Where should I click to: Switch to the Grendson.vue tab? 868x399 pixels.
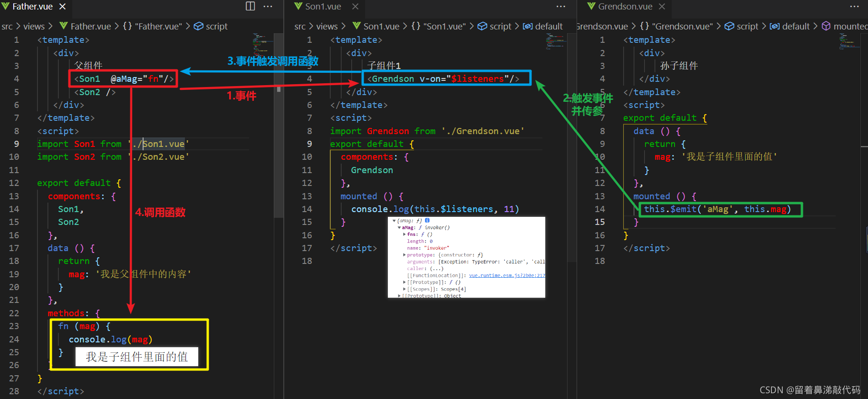click(x=625, y=7)
